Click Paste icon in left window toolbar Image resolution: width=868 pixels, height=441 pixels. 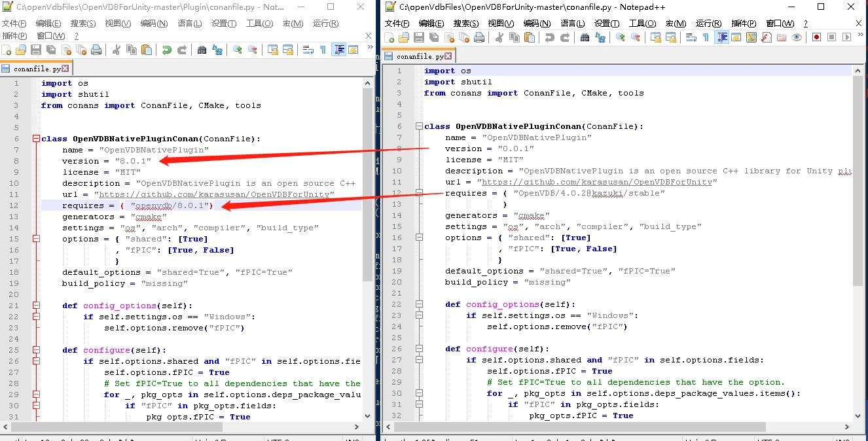[x=147, y=50]
